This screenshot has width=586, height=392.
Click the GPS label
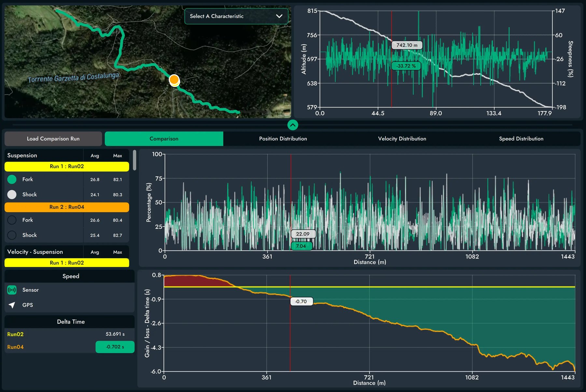point(28,305)
